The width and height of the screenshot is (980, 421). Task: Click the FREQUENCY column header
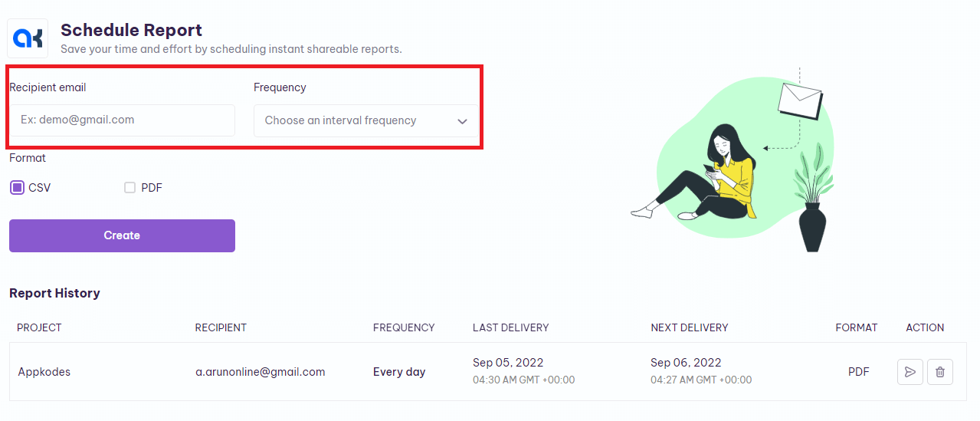(x=404, y=327)
